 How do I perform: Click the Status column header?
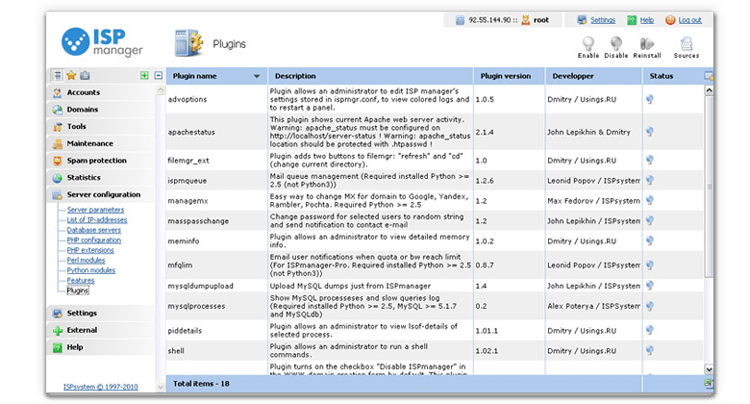[x=661, y=76]
